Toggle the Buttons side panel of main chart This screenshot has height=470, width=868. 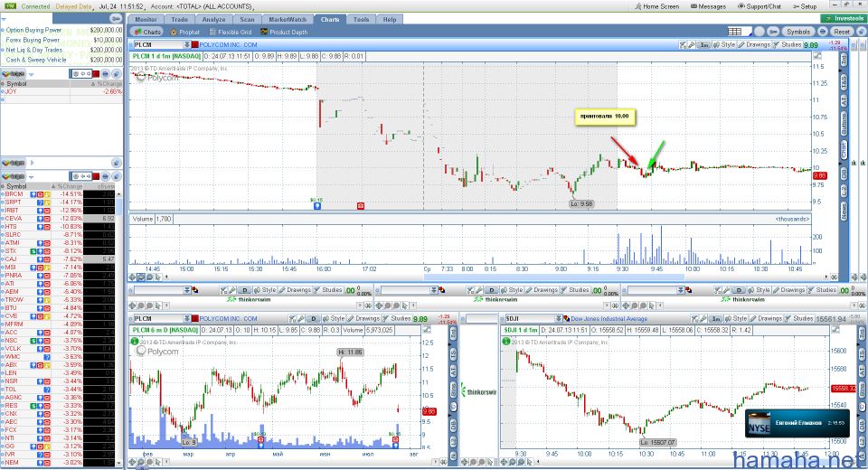pyautogui.click(x=844, y=124)
